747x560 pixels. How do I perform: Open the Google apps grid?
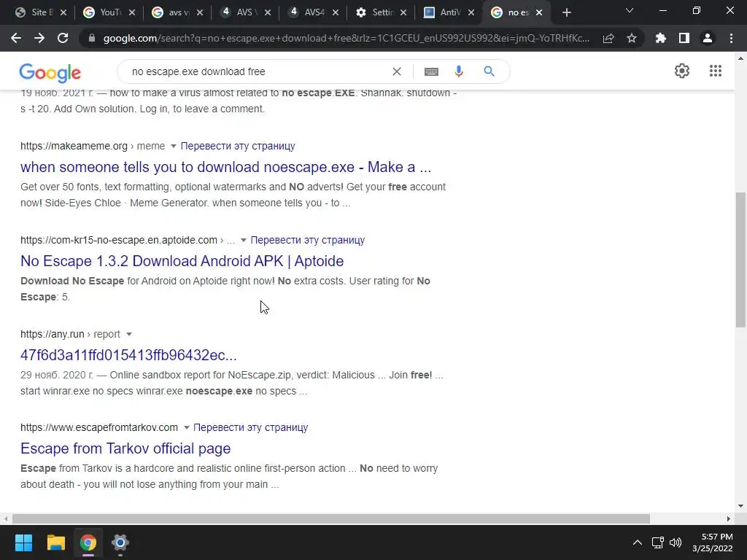pos(715,71)
